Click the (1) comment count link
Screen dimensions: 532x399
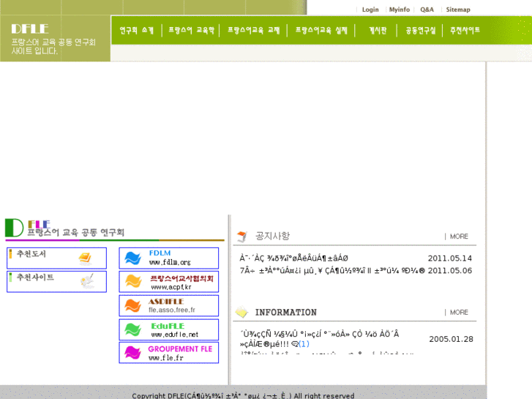(x=304, y=344)
